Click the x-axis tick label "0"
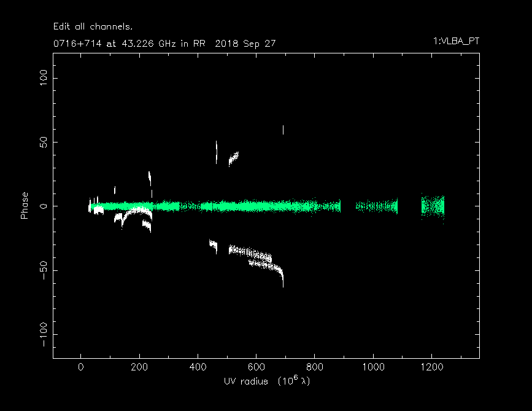The image size is (532, 411). point(81,369)
